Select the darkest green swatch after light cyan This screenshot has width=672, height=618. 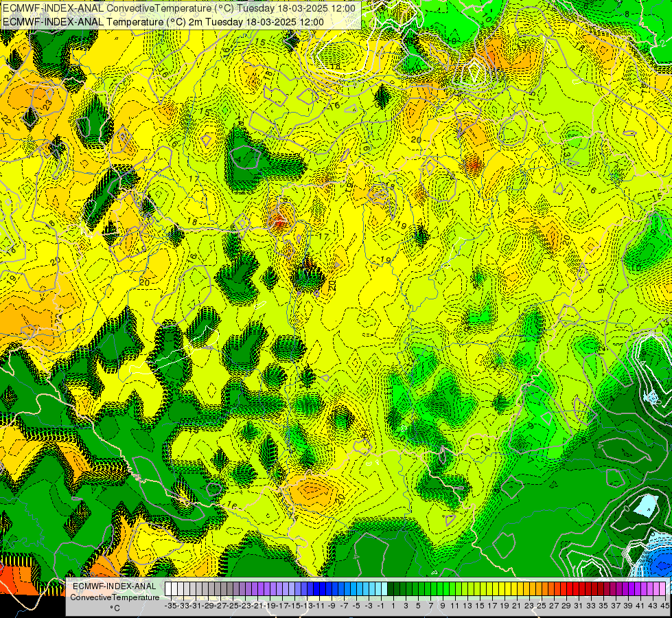(391, 589)
